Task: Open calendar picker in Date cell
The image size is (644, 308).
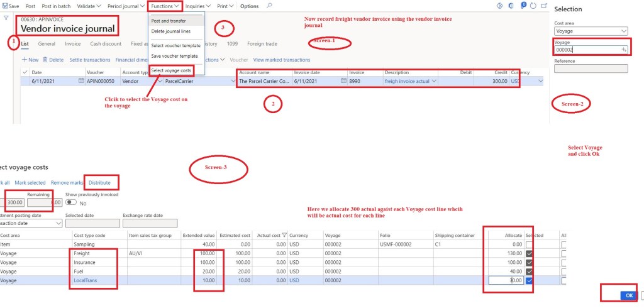Action: coord(80,81)
